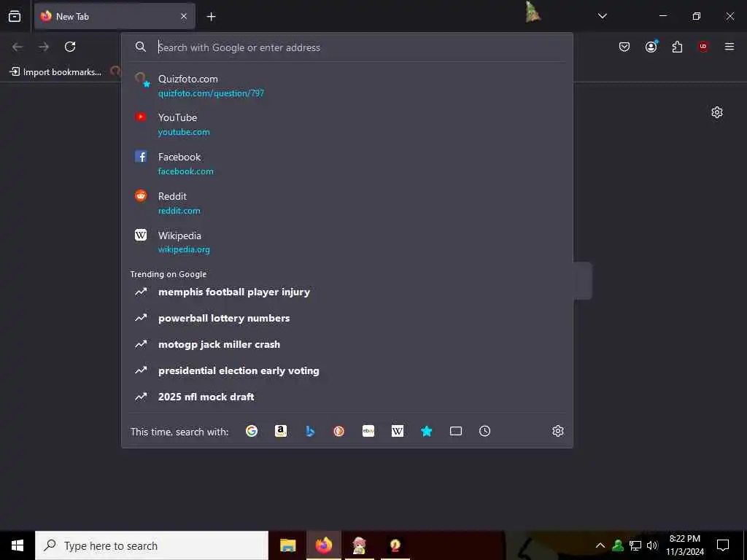Choose trending search 2025 nfl mock draft
The width and height of the screenshot is (747, 560).
pos(347,397)
